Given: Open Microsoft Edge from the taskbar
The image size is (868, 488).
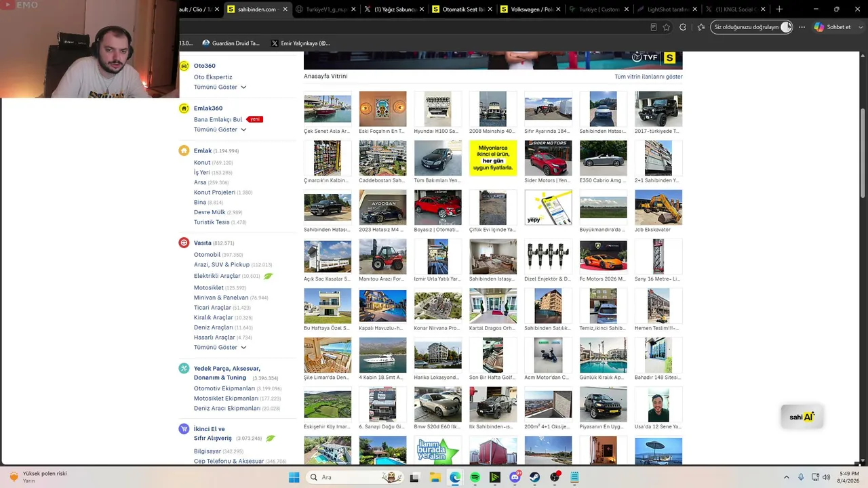Looking at the screenshot, I should tap(454, 477).
